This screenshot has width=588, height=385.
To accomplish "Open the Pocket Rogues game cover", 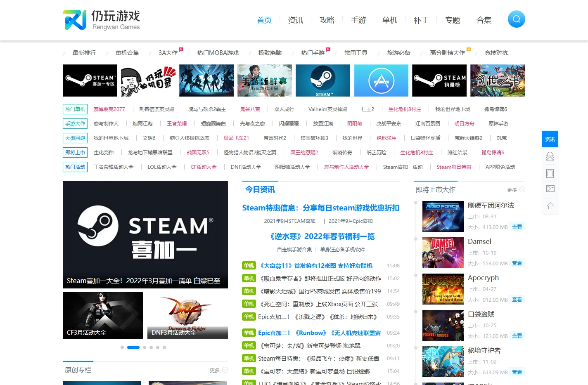I will [x=443, y=325].
